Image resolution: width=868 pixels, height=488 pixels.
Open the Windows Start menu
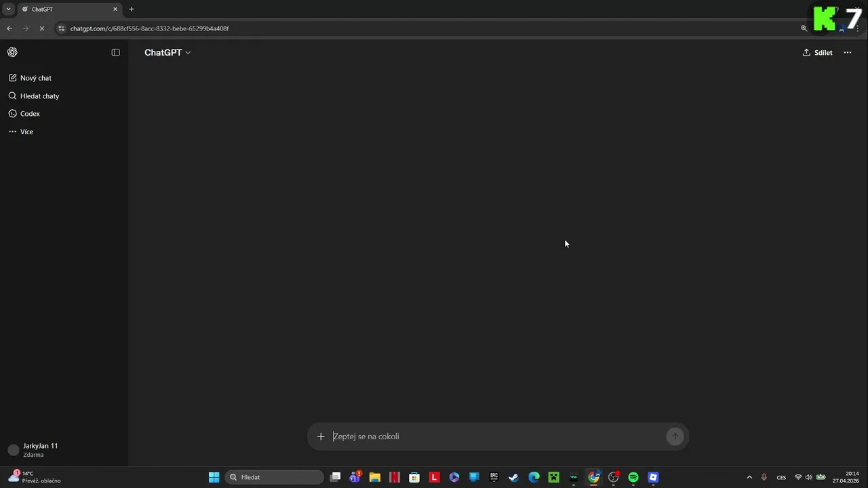coord(214,477)
